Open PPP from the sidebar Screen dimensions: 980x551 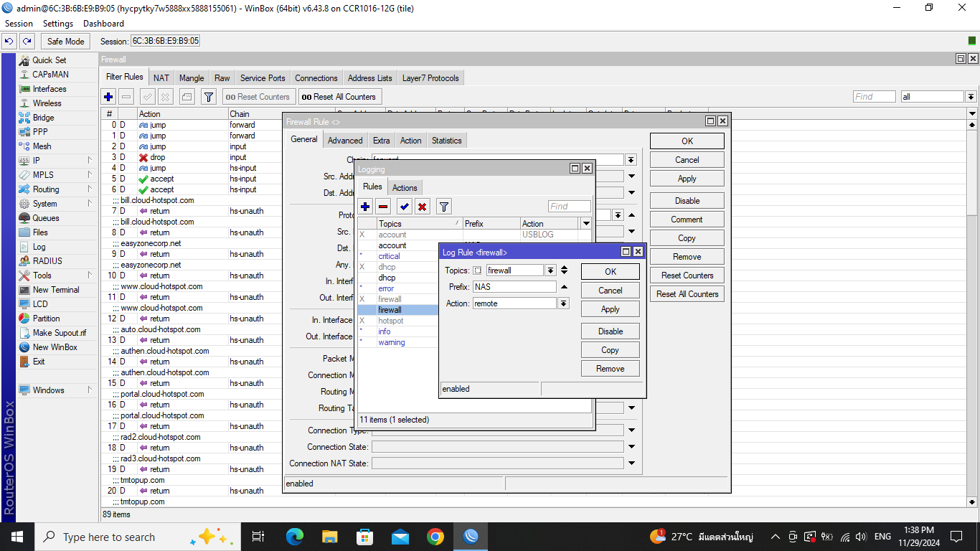[40, 132]
